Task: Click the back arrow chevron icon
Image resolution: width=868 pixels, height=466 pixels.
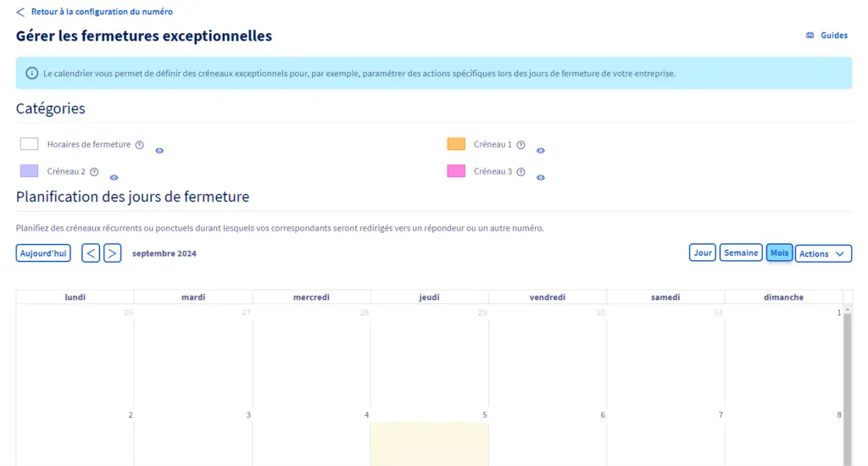Action: click(x=20, y=12)
